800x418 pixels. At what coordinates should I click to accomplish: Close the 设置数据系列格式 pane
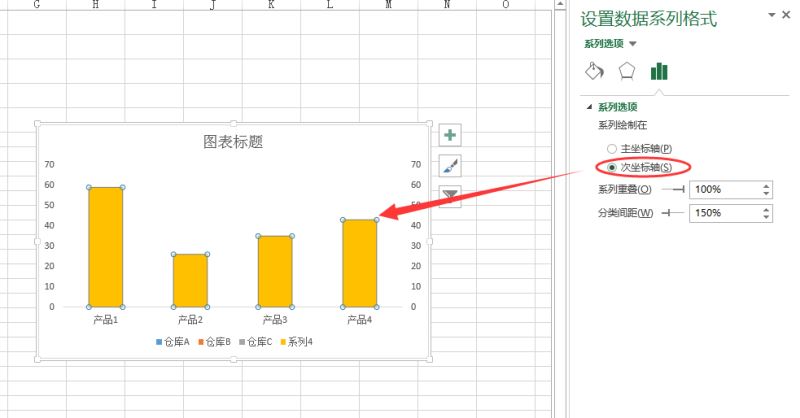click(786, 15)
